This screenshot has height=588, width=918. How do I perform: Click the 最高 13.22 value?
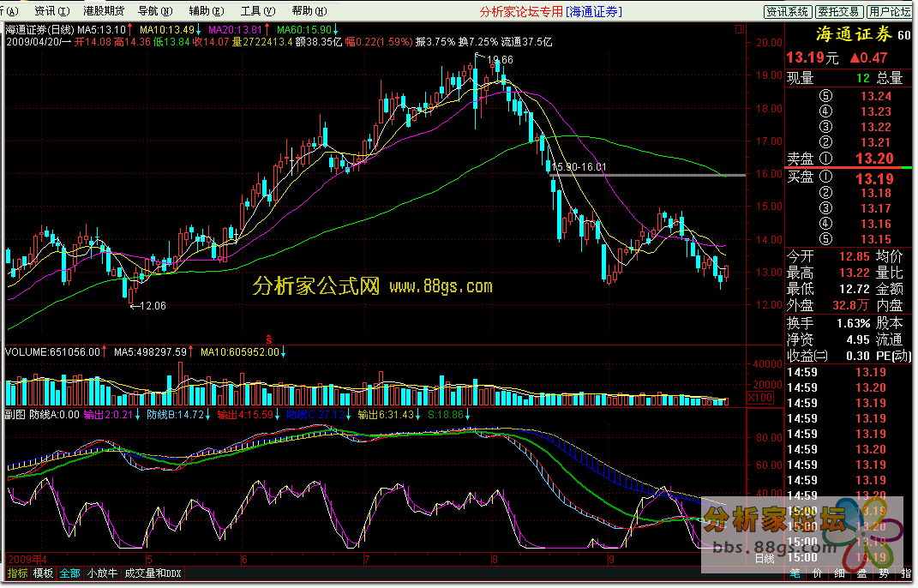click(855, 273)
